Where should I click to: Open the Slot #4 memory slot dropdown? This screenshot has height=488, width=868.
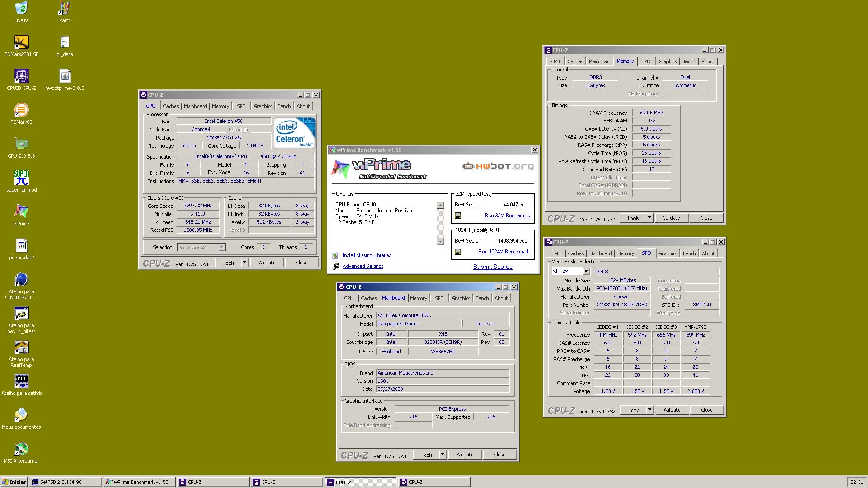[571, 272]
